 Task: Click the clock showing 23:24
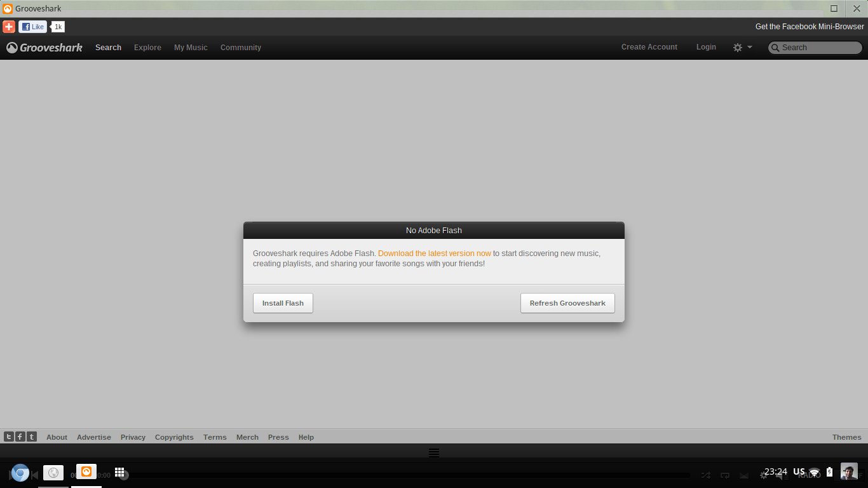pos(776,471)
